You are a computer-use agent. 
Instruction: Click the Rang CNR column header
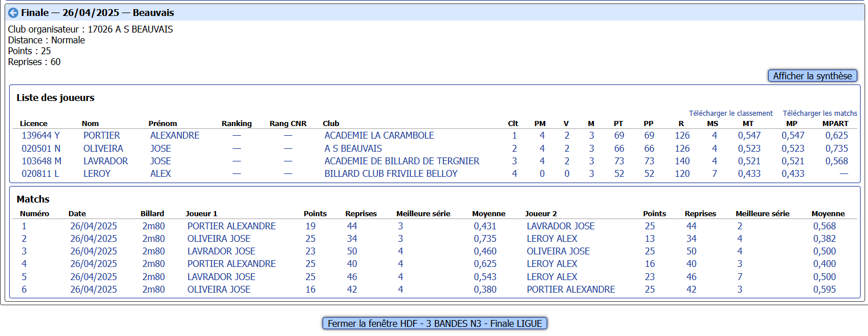[288, 123]
